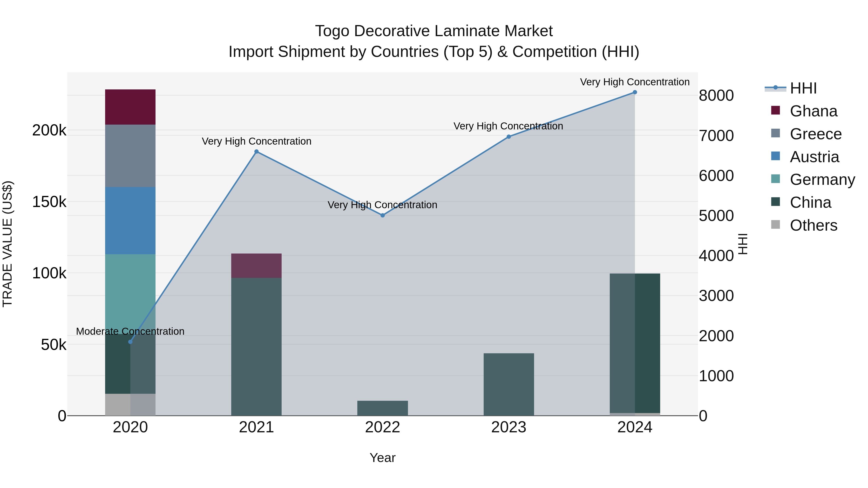
Task: Click the '4000' right axis label
Action: 716,256
